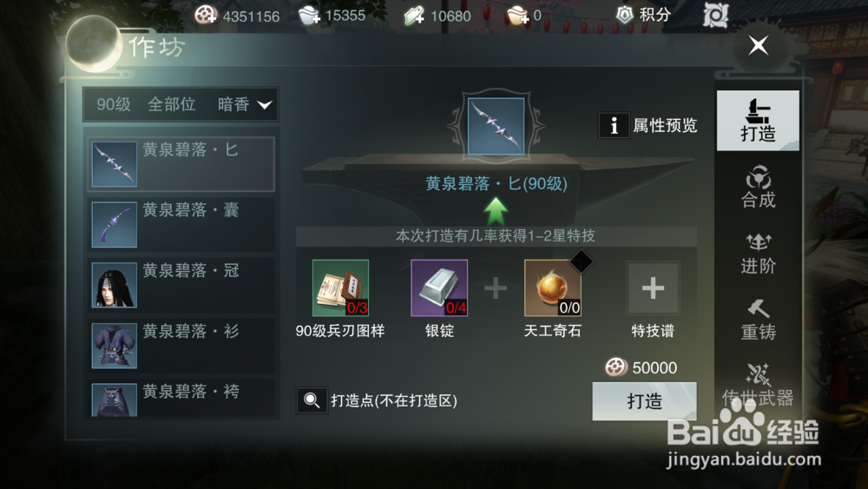Image resolution: width=868 pixels, height=489 pixels.
Task: Click the 打造 forge button
Action: click(x=644, y=401)
